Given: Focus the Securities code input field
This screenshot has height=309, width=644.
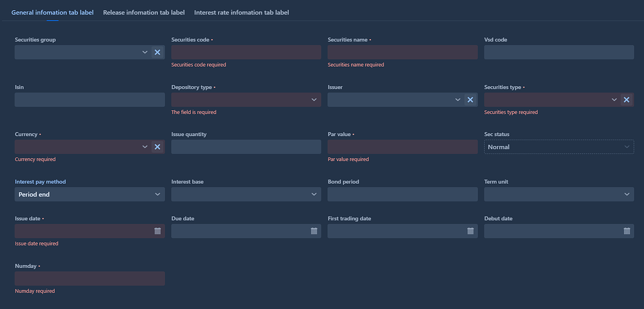Looking at the screenshot, I should (246, 52).
